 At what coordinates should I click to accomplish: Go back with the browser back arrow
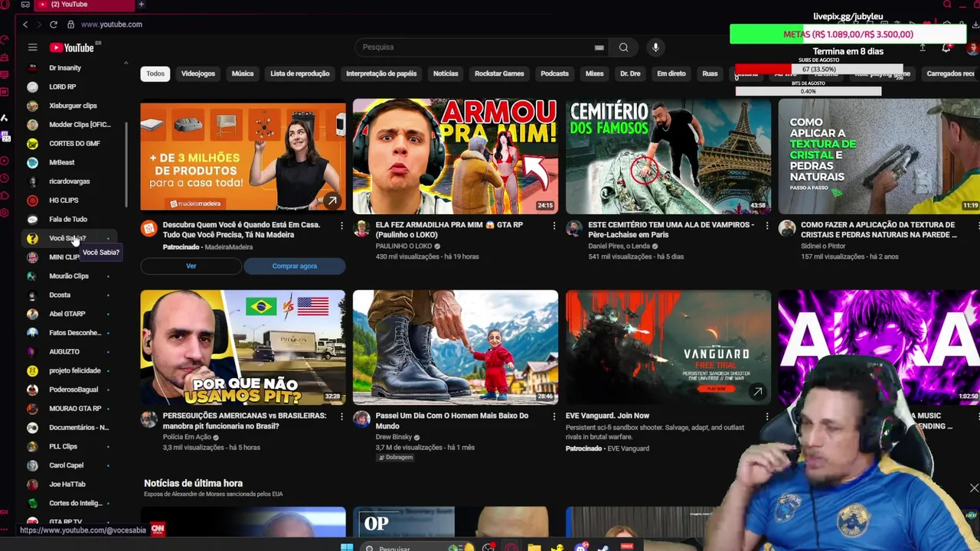25,24
